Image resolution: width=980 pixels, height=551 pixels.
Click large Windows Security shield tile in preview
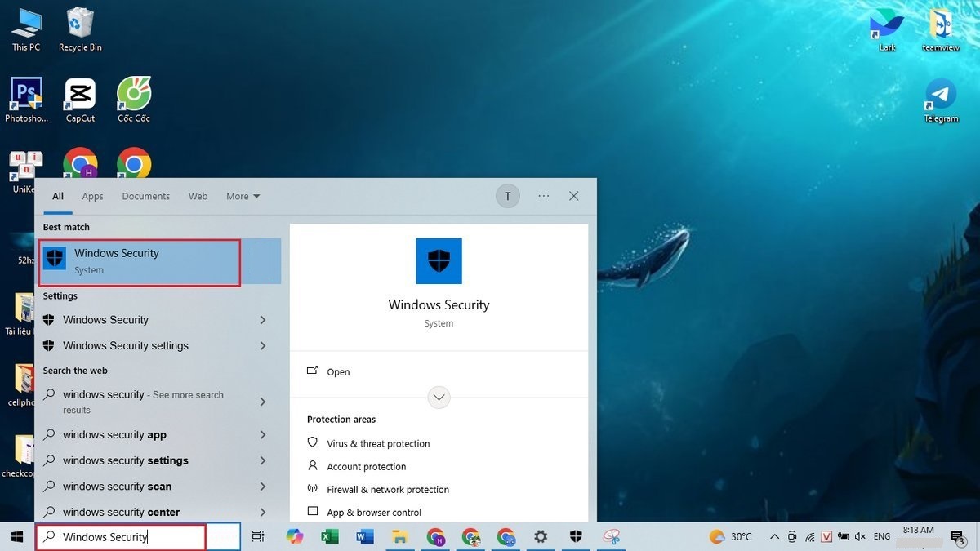pyautogui.click(x=439, y=261)
